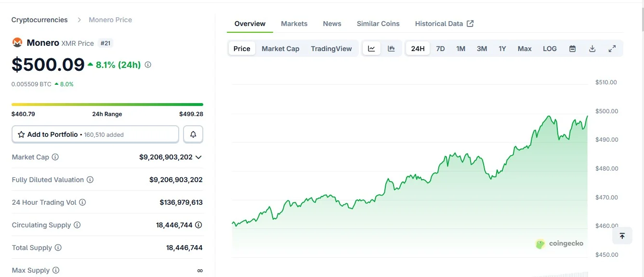
Task: Expand the Market Cap details chevron
Action: [x=198, y=157]
